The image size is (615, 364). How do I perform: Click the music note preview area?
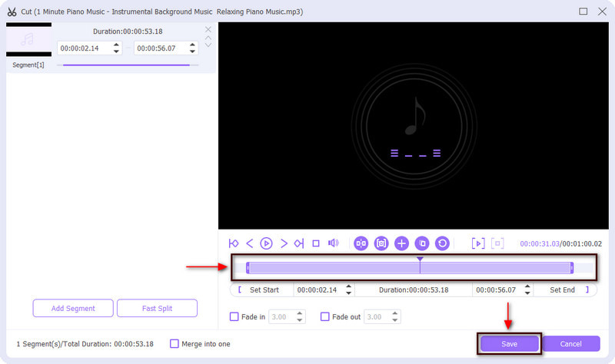click(x=414, y=126)
